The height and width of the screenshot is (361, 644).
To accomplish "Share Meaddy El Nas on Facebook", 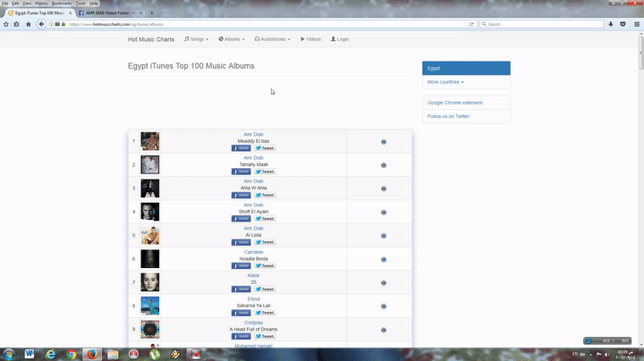I will click(x=241, y=148).
